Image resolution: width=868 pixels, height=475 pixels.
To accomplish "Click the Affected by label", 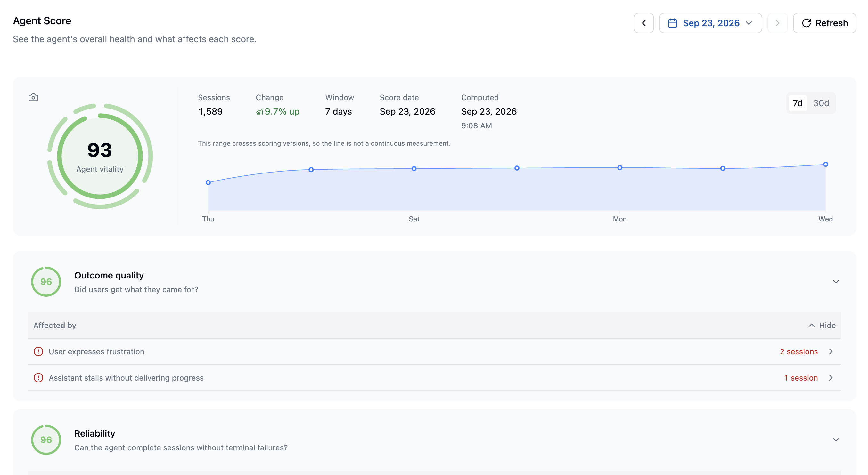I will pos(54,325).
